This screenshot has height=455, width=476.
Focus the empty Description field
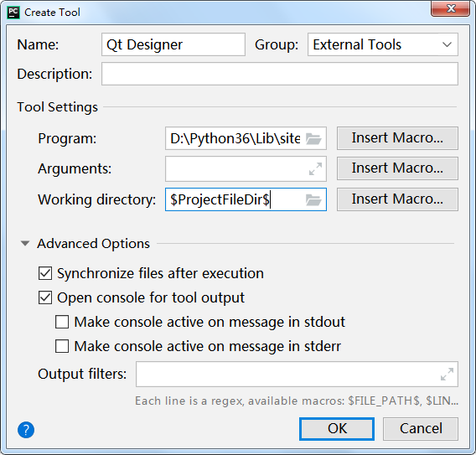(x=280, y=74)
